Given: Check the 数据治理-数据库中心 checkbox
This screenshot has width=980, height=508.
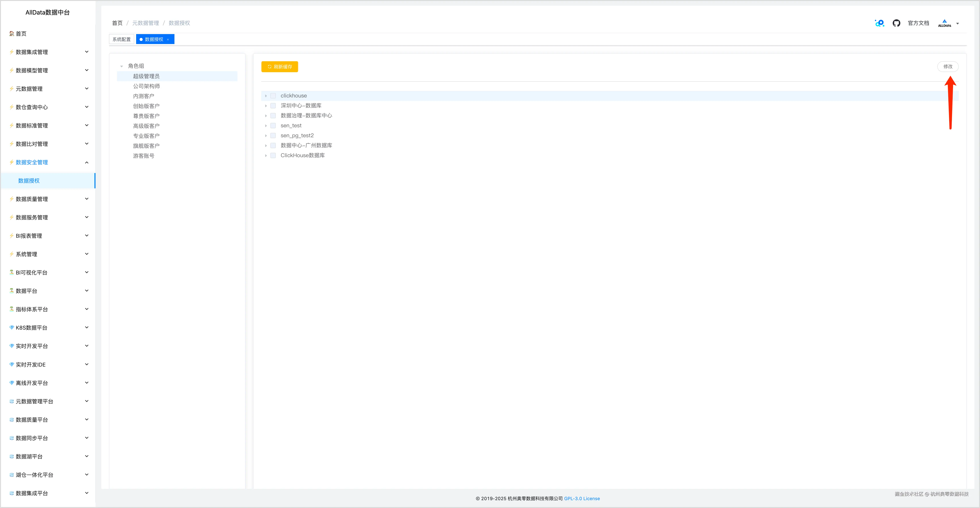Looking at the screenshot, I should coord(273,116).
